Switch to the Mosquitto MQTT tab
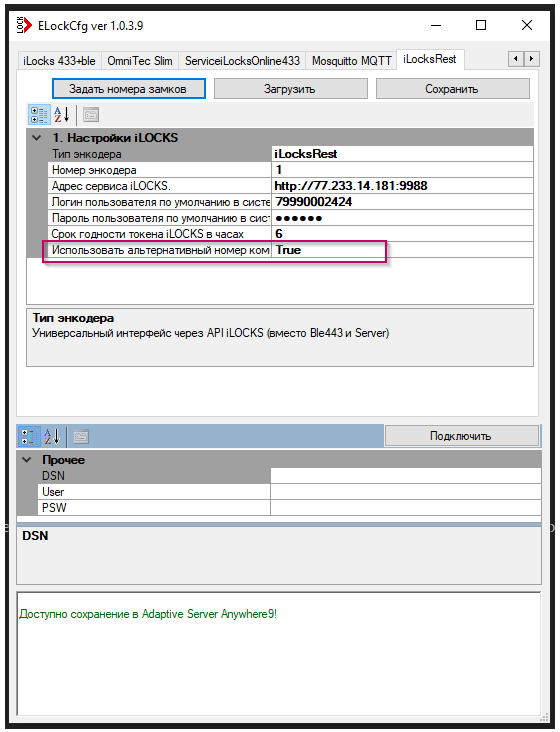Image resolution: width=560 pixels, height=732 pixels. tap(351, 61)
